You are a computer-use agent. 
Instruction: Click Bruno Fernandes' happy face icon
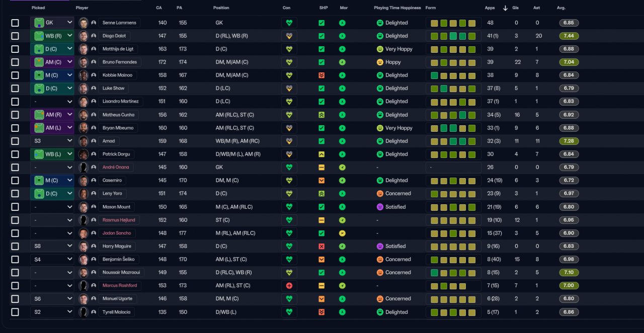pyautogui.click(x=380, y=62)
